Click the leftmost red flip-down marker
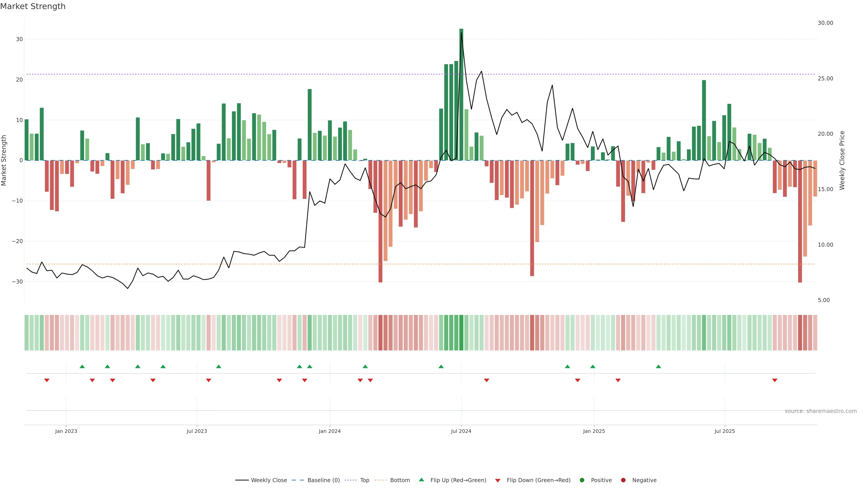868x488 pixels. pos(47,380)
